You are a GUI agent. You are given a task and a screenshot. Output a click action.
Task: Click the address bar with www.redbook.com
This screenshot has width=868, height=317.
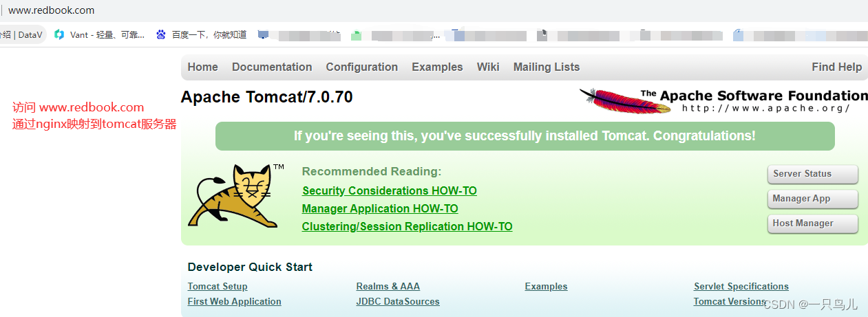click(434, 10)
